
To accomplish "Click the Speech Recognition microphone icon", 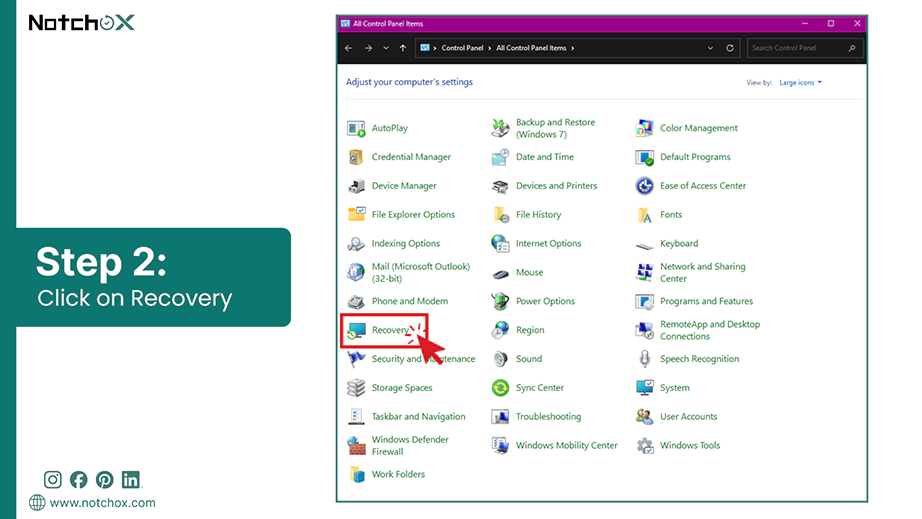I will tap(644, 359).
